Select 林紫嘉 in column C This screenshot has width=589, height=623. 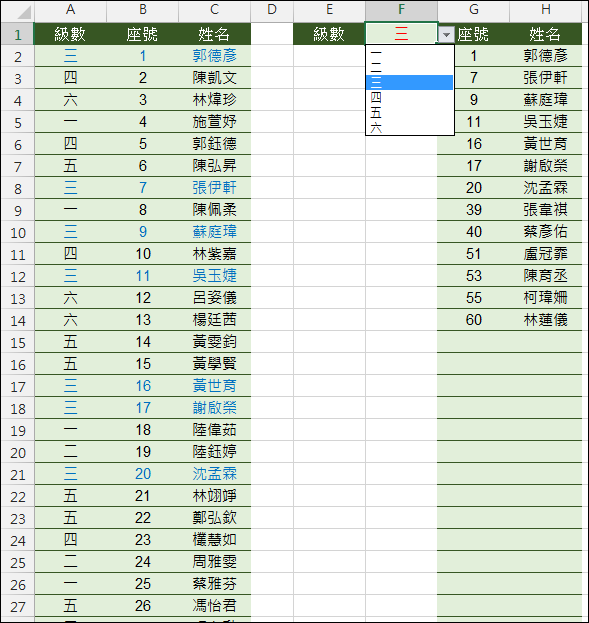click(215, 254)
